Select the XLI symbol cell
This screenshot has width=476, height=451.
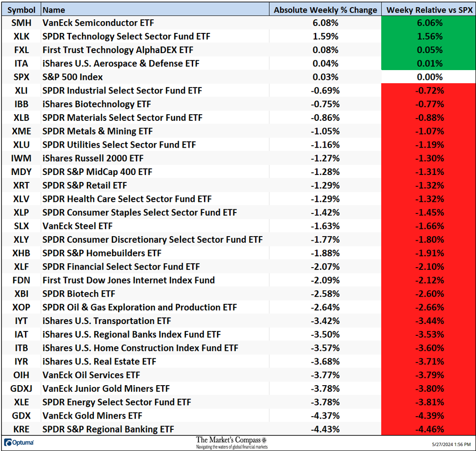pyautogui.click(x=21, y=91)
